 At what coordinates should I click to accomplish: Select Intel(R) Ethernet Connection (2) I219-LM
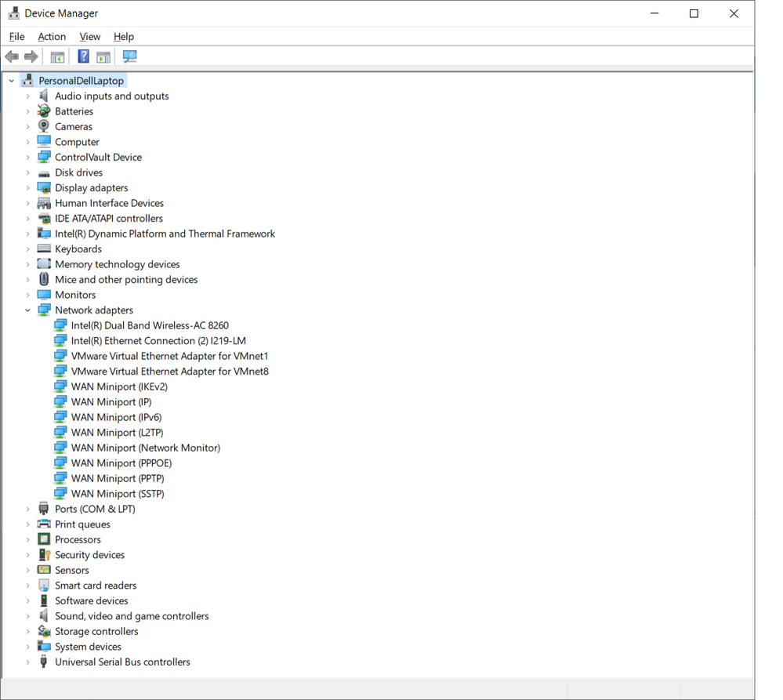[158, 340]
